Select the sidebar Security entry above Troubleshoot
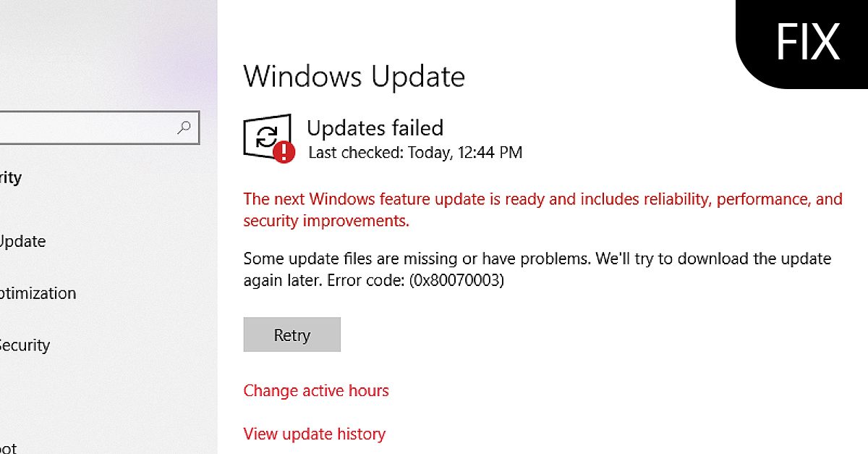The width and height of the screenshot is (868, 454). click(x=25, y=345)
